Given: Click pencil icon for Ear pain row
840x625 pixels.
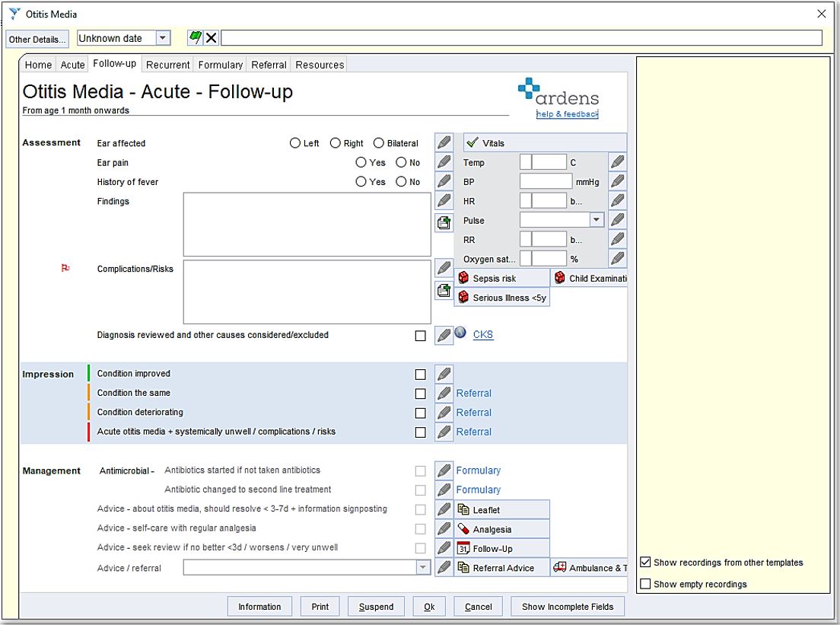Looking at the screenshot, I should (x=444, y=162).
